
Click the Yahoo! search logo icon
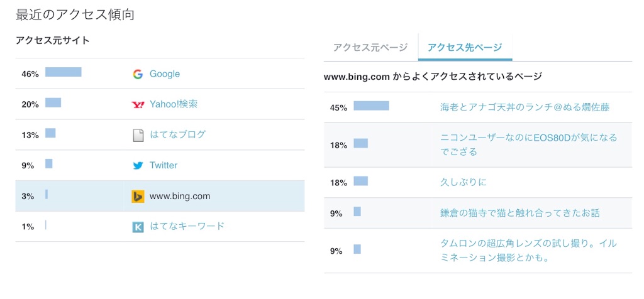click(138, 105)
